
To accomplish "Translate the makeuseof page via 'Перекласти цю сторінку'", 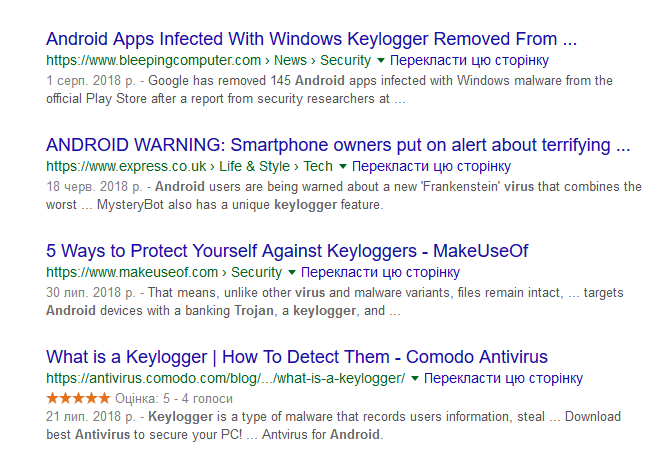I will tap(381, 272).
